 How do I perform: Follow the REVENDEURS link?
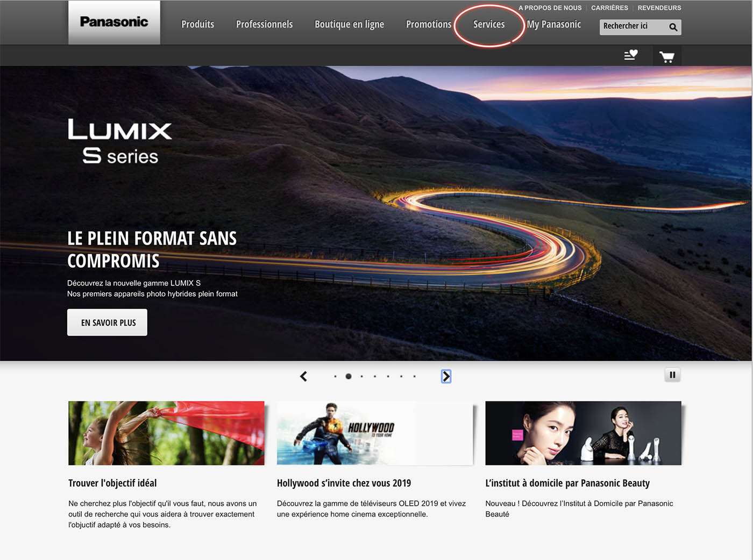tap(659, 8)
